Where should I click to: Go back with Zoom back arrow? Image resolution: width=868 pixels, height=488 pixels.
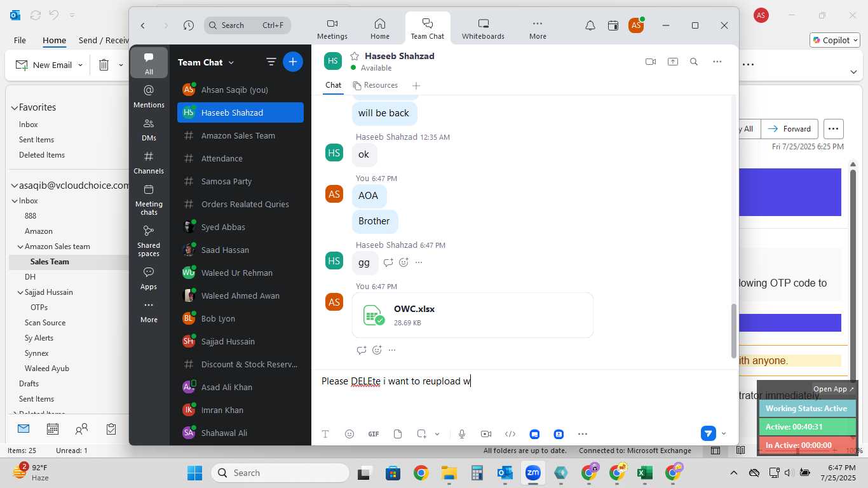click(x=143, y=25)
